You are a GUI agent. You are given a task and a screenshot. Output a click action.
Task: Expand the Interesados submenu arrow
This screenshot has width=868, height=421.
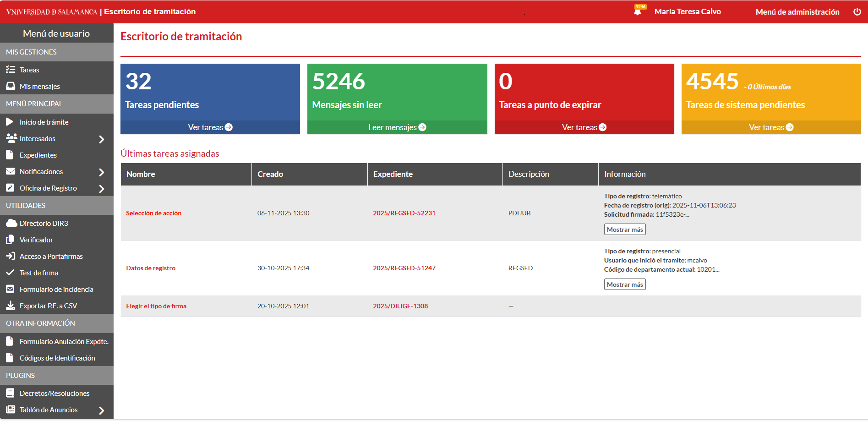(102, 139)
